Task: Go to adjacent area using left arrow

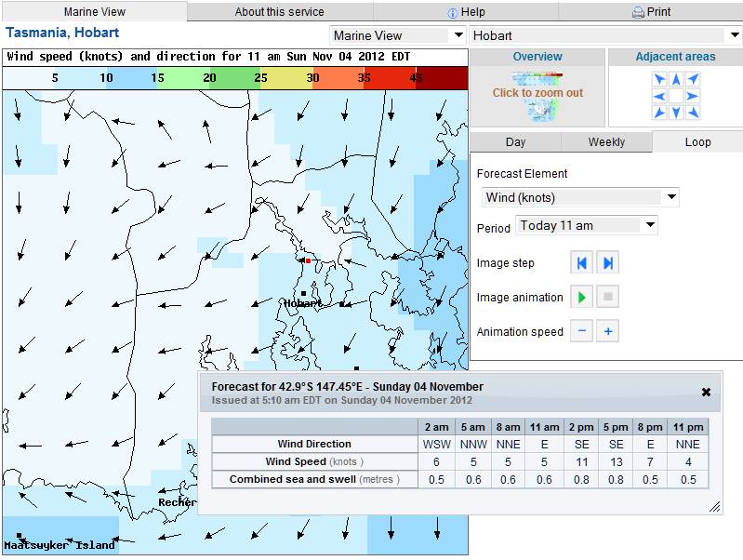Action: click(659, 96)
